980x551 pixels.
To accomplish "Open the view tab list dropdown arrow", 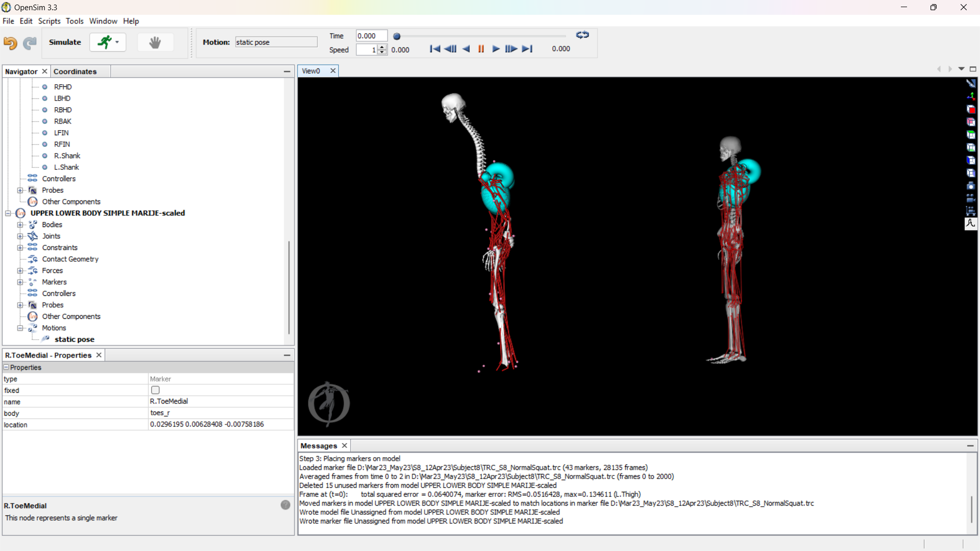I will click(x=961, y=69).
